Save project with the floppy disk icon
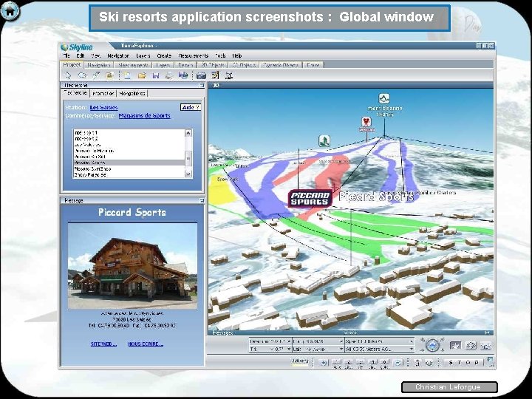Screen dimensions: 532x399 [x=156, y=75]
